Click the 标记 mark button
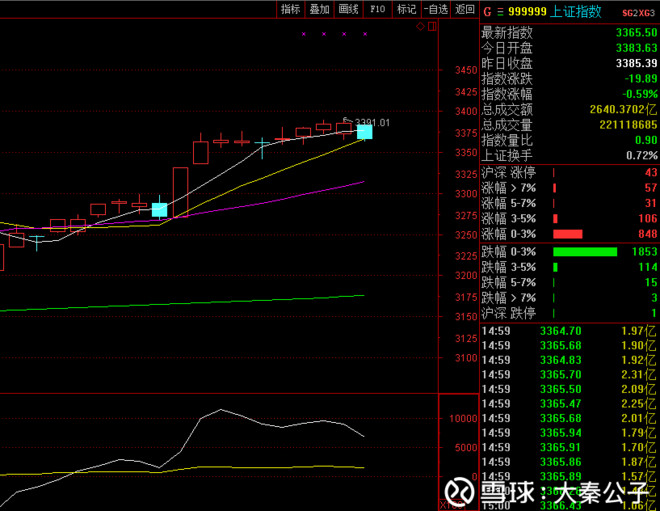This screenshot has height=511, width=660. tap(406, 9)
